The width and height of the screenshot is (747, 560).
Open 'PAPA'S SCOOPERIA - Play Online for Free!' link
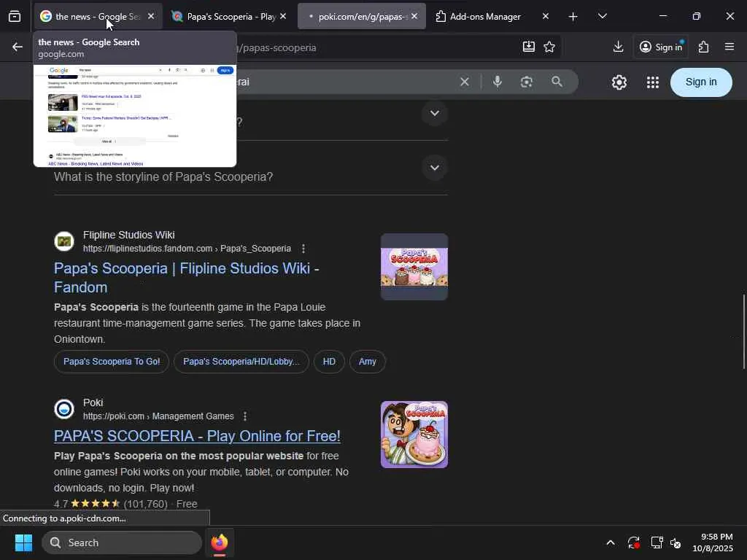197,436
